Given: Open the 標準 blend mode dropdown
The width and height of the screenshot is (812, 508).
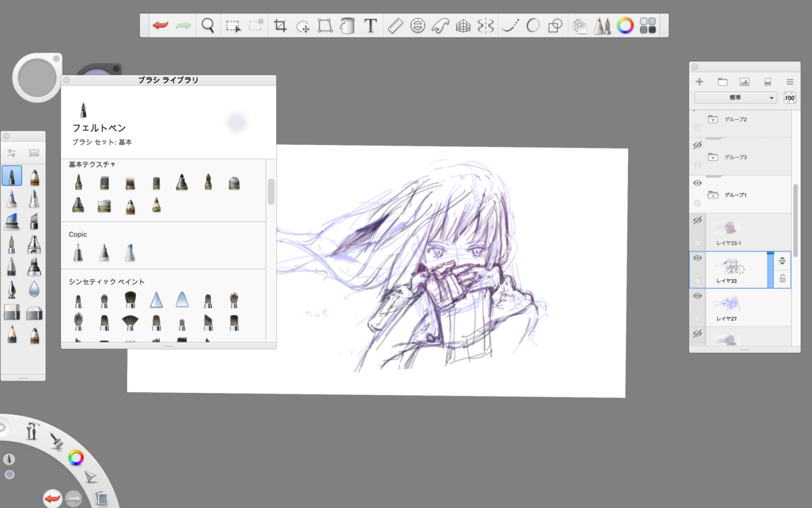Looking at the screenshot, I should (736, 98).
